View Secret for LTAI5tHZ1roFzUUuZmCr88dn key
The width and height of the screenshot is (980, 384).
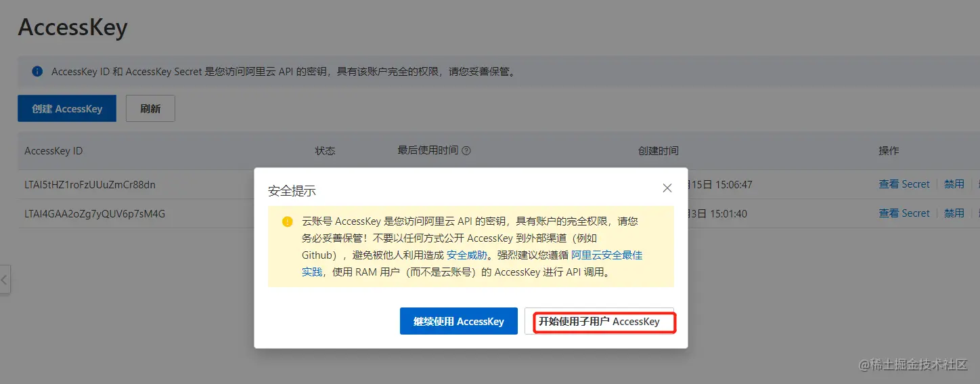(904, 184)
